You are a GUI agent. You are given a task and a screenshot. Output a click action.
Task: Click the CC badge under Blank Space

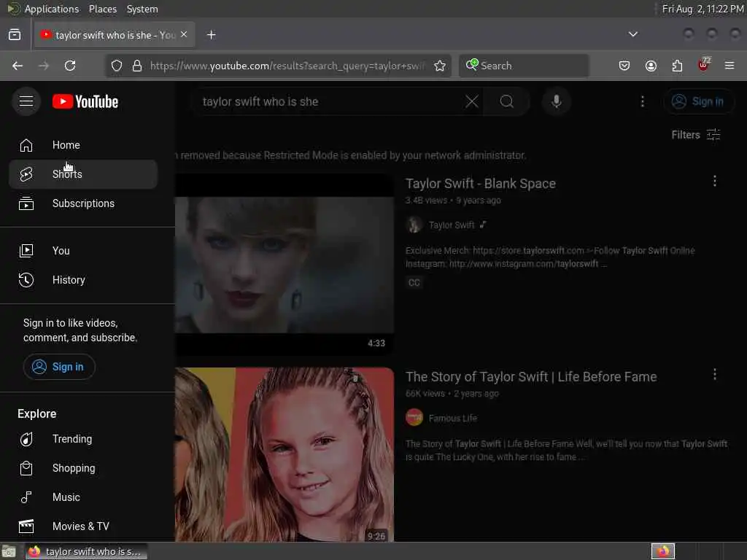[x=414, y=283]
